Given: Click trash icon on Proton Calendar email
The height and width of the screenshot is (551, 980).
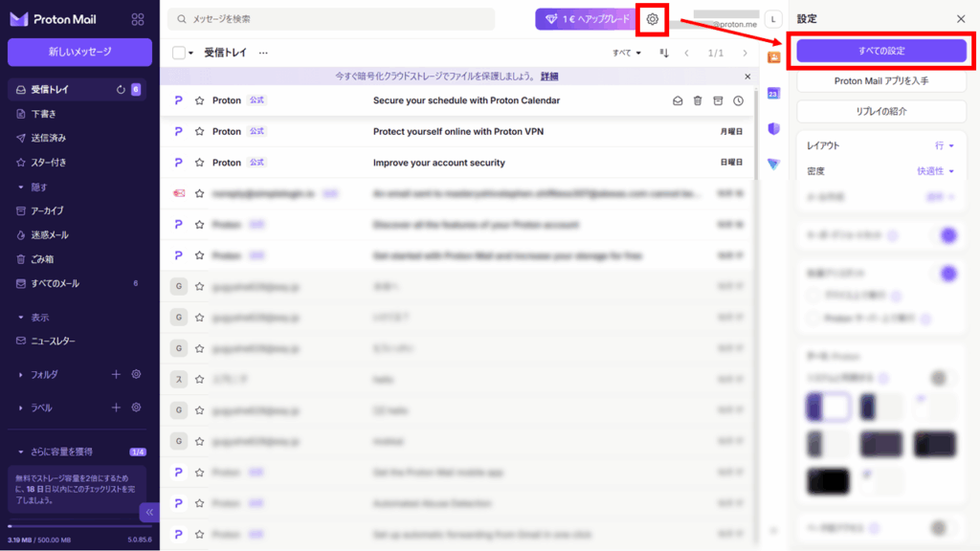Looking at the screenshot, I should (x=698, y=100).
